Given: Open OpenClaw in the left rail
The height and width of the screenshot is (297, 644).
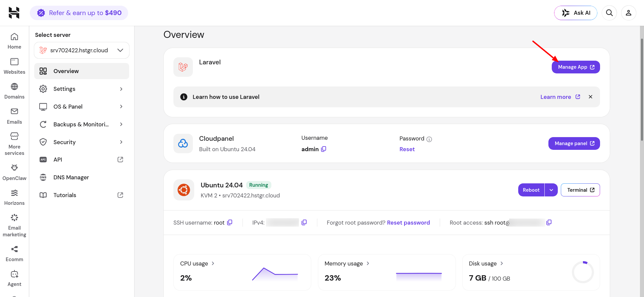Looking at the screenshot, I should pyautogui.click(x=14, y=173).
